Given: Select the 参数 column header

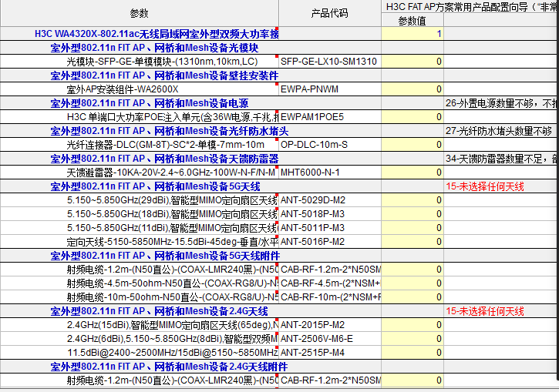Looking at the screenshot, I should pos(139,13).
